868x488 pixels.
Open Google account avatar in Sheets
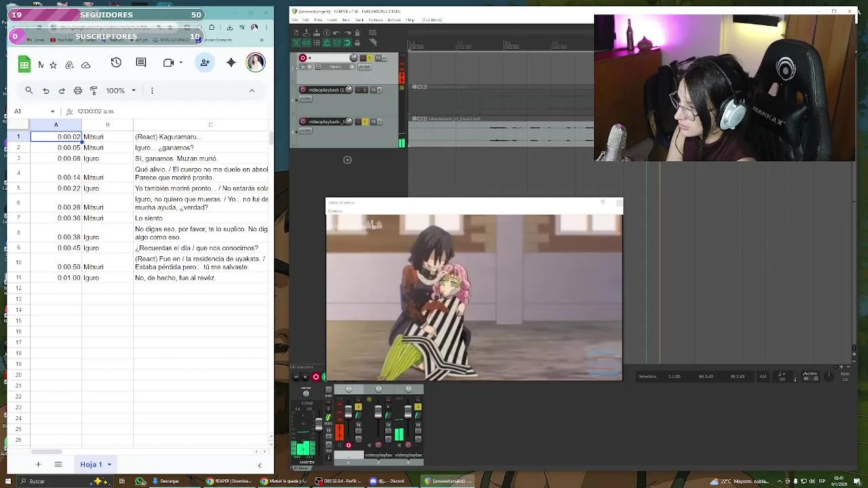256,62
